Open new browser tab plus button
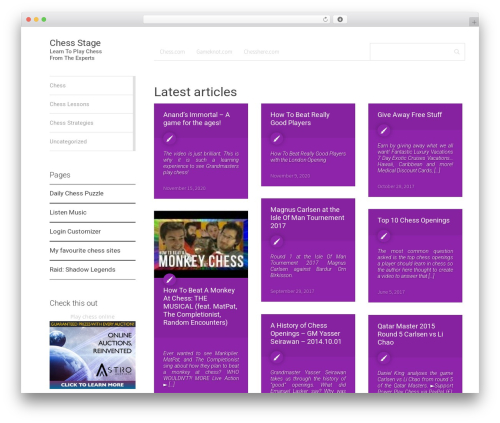 pyautogui.click(x=474, y=22)
